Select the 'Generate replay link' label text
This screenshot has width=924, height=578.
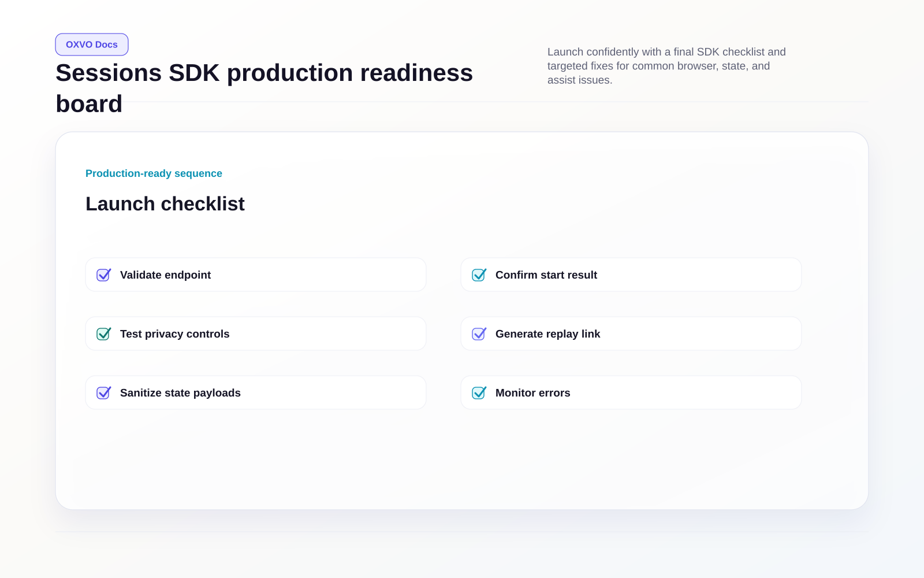pyautogui.click(x=547, y=334)
